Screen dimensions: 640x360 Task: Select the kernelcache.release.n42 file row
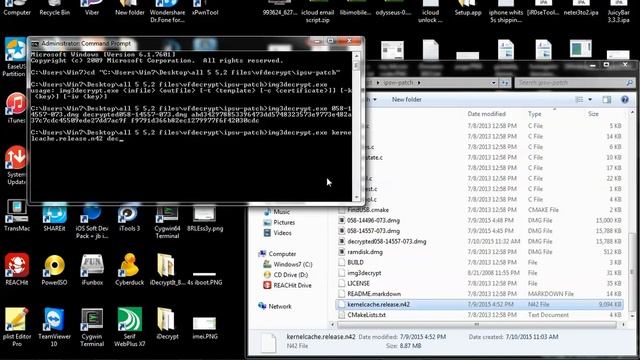pyautogui.click(x=479, y=304)
